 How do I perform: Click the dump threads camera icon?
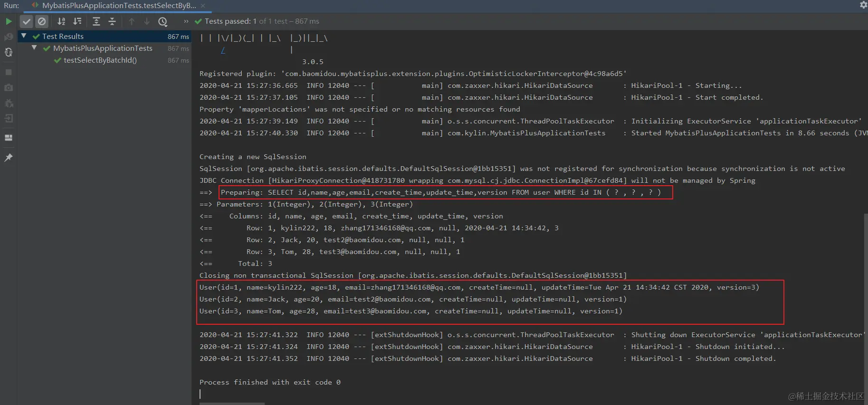(x=9, y=88)
